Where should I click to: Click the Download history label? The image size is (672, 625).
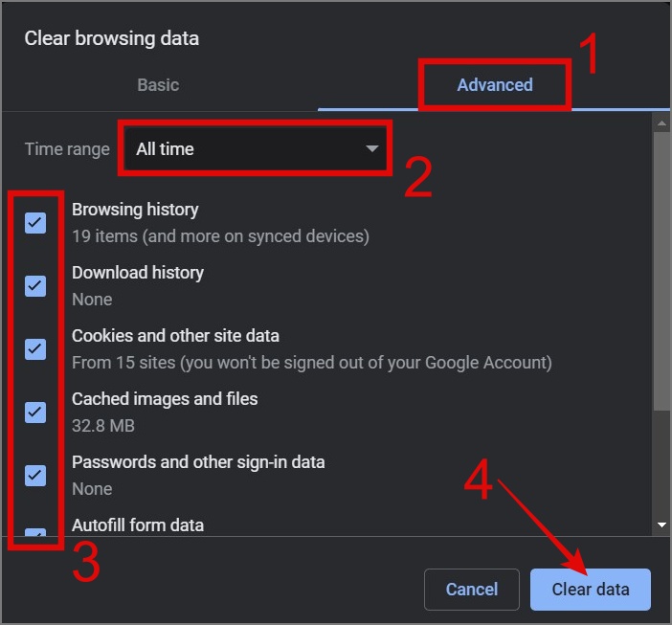click(138, 273)
